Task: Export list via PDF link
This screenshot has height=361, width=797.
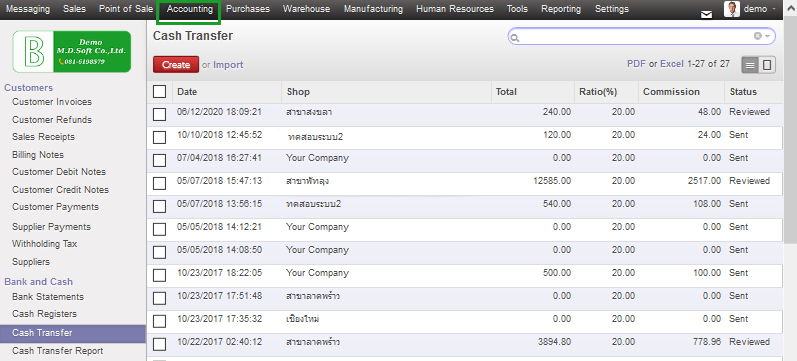Action: (x=636, y=64)
